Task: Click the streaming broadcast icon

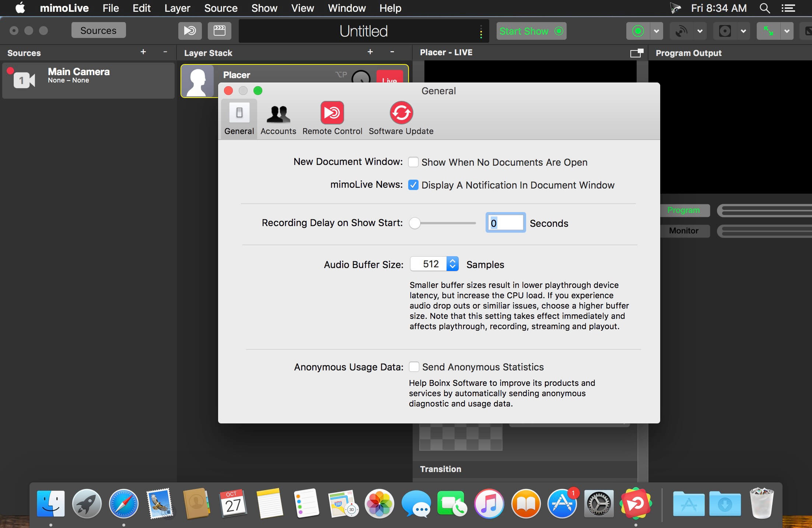Action: [681, 31]
